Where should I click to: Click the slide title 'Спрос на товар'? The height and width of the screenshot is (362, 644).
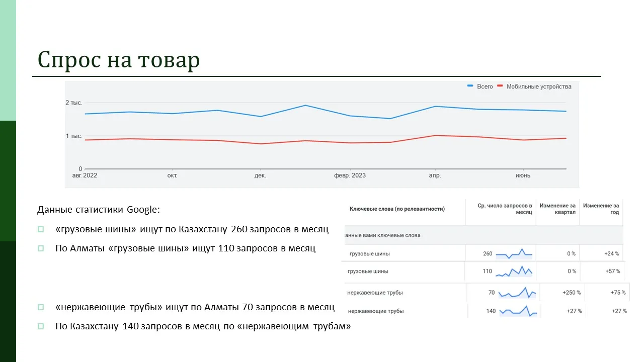pos(119,60)
